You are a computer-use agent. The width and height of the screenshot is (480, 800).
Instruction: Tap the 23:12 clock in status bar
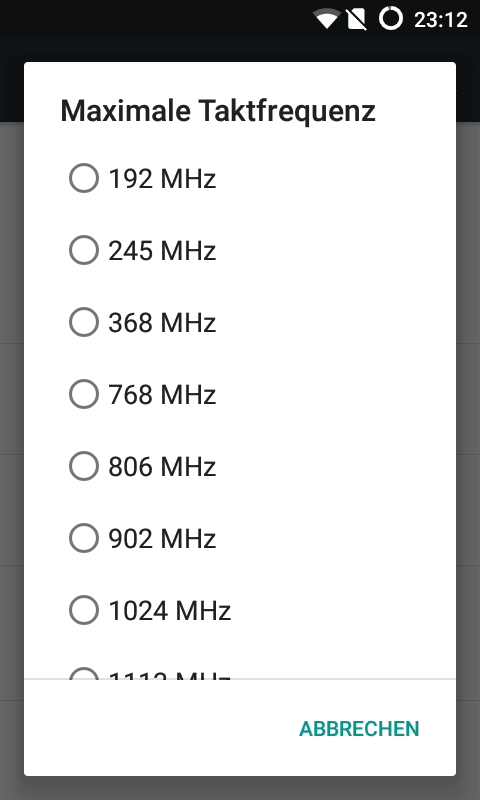pyautogui.click(x=441, y=20)
